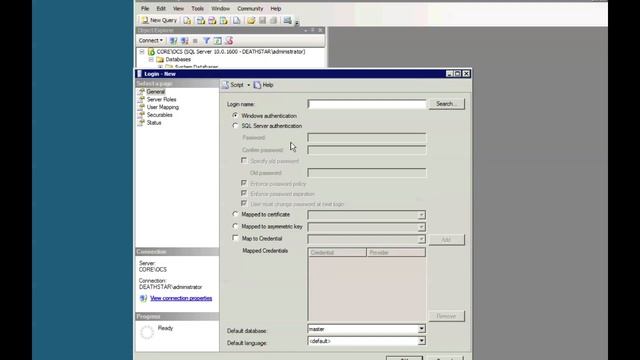Open the Edit menu

[x=161, y=9]
